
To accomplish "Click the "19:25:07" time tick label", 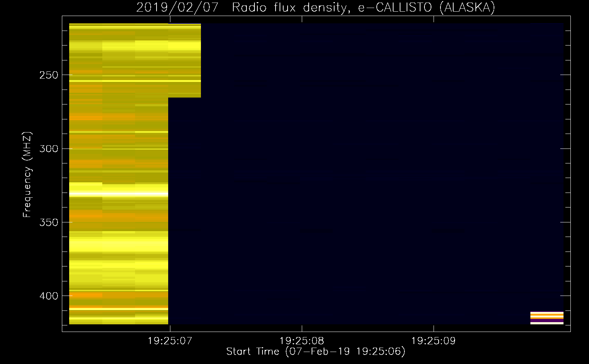I will tap(170, 341).
